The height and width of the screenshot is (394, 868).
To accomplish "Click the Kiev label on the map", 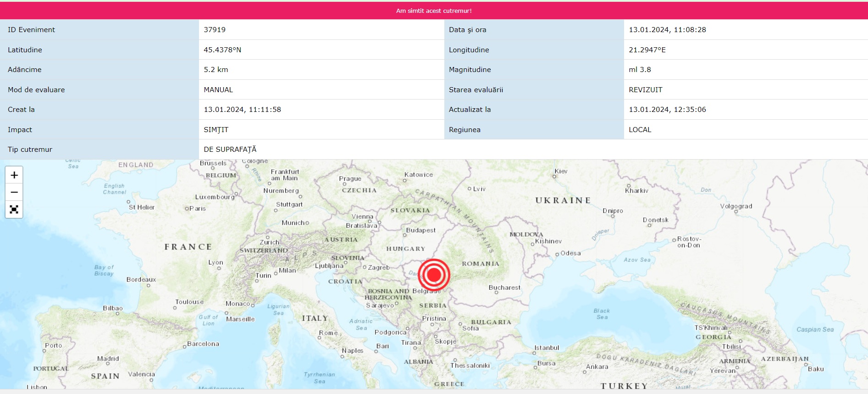I will 561,171.
